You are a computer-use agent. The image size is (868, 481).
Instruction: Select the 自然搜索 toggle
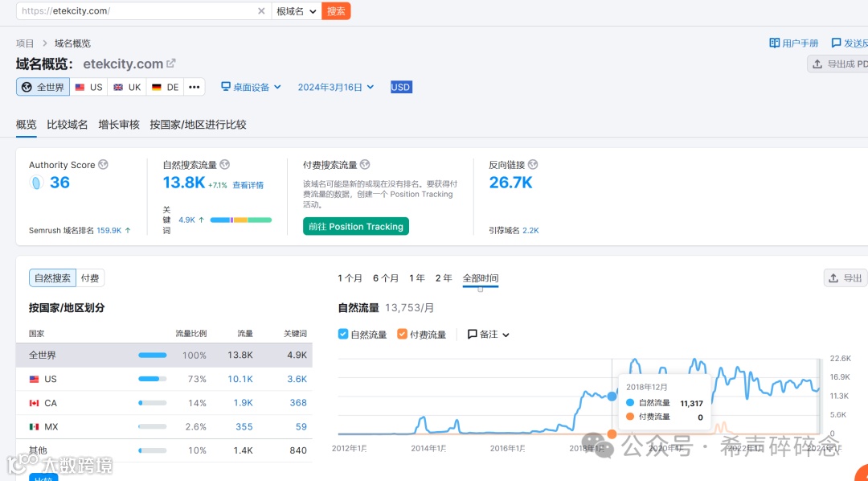52,278
